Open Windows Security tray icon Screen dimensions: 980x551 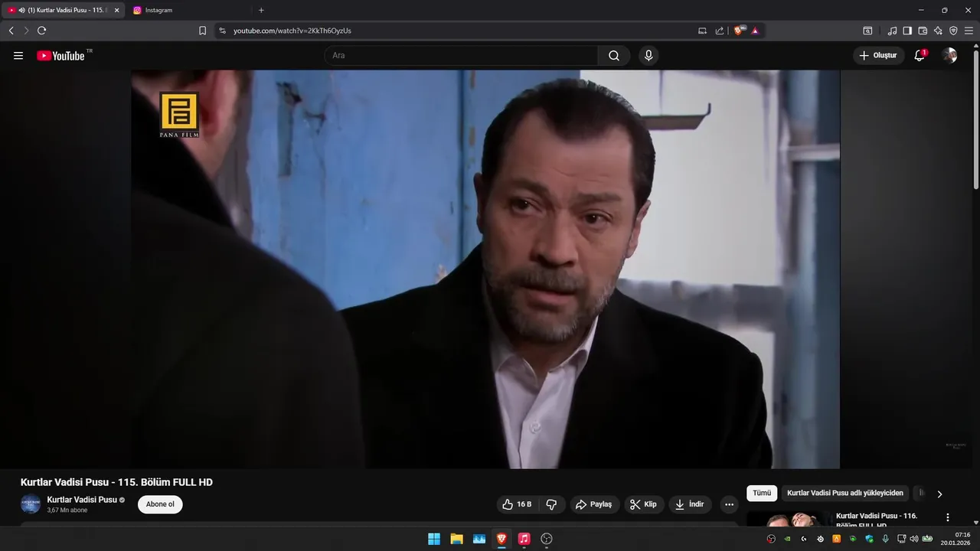point(869,539)
